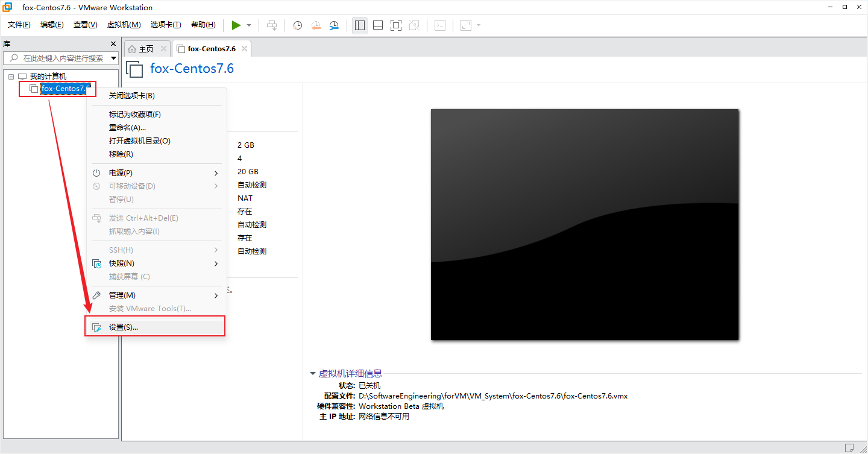Close the 库 library panel
Image resolution: width=868 pixels, height=454 pixels.
coord(113,44)
